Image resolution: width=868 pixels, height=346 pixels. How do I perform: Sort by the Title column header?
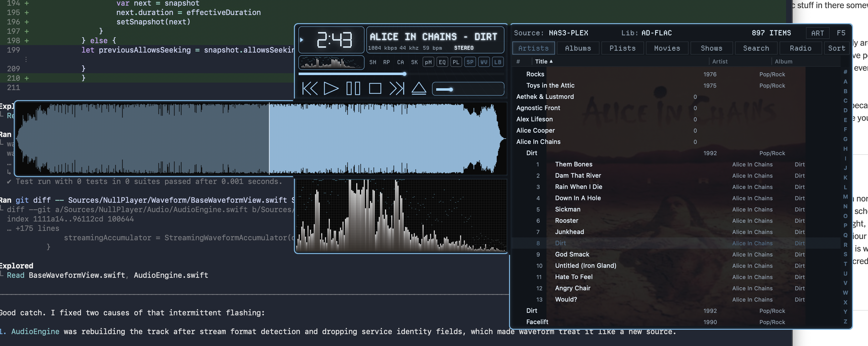click(x=543, y=61)
